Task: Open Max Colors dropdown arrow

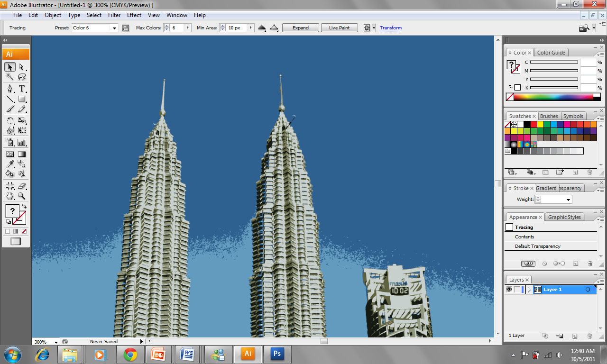Action: 188,28
